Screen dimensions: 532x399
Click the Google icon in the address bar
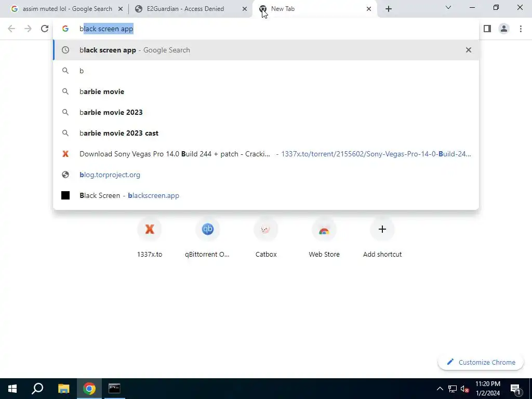coord(65,29)
